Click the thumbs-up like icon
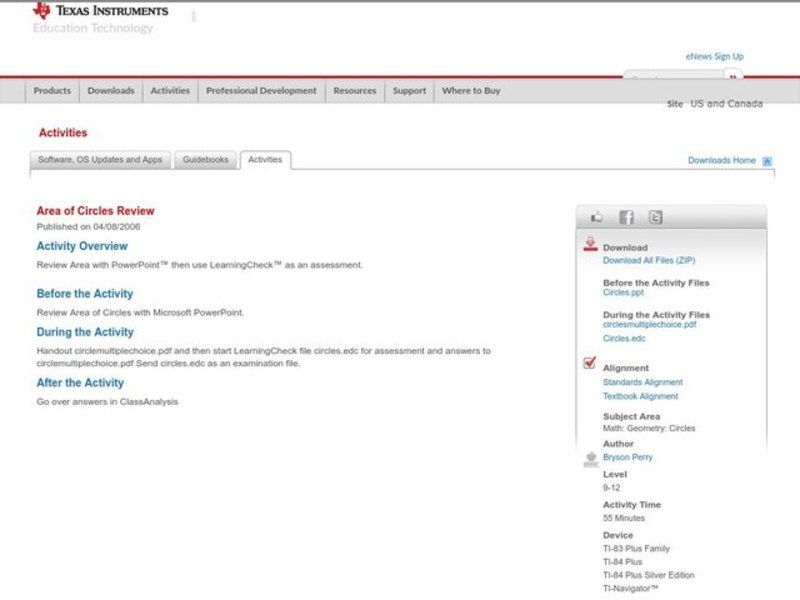This screenshot has width=800, height=600. click(x=597, y=217)
